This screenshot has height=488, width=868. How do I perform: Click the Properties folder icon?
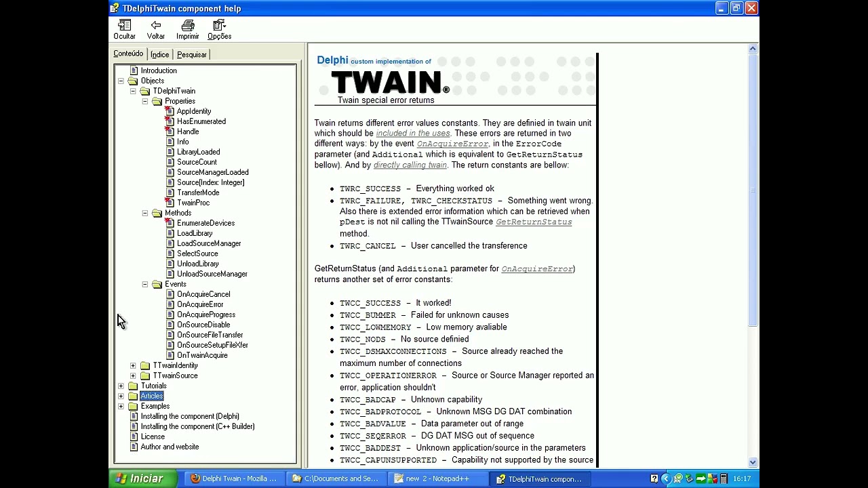(x=157, y=101)
